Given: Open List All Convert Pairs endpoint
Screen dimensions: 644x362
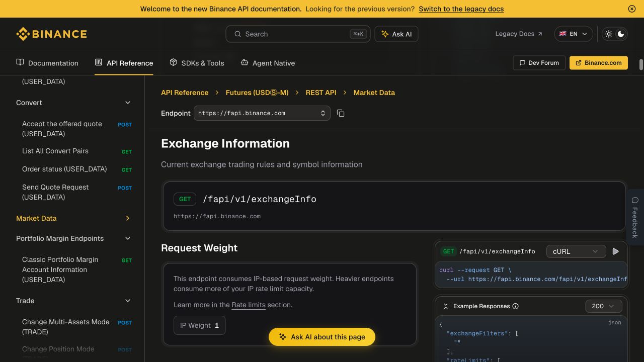Looking at the screenshot, I should 77,151.
